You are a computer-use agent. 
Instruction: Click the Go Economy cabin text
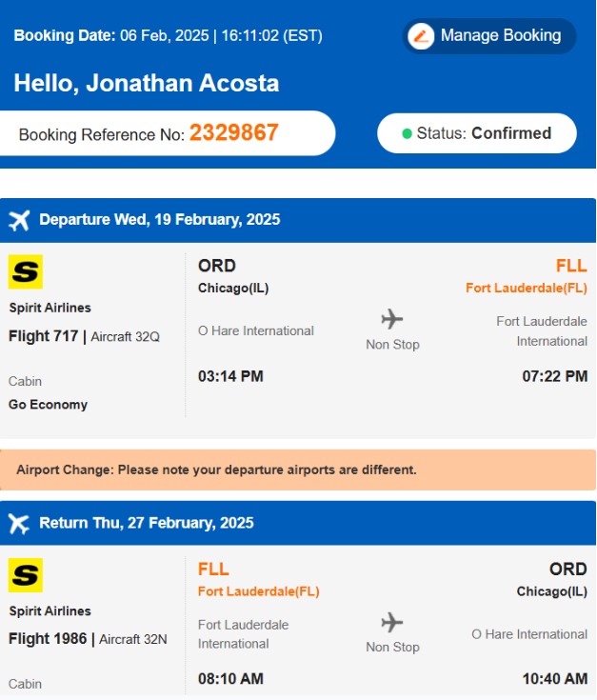point(48,405)
